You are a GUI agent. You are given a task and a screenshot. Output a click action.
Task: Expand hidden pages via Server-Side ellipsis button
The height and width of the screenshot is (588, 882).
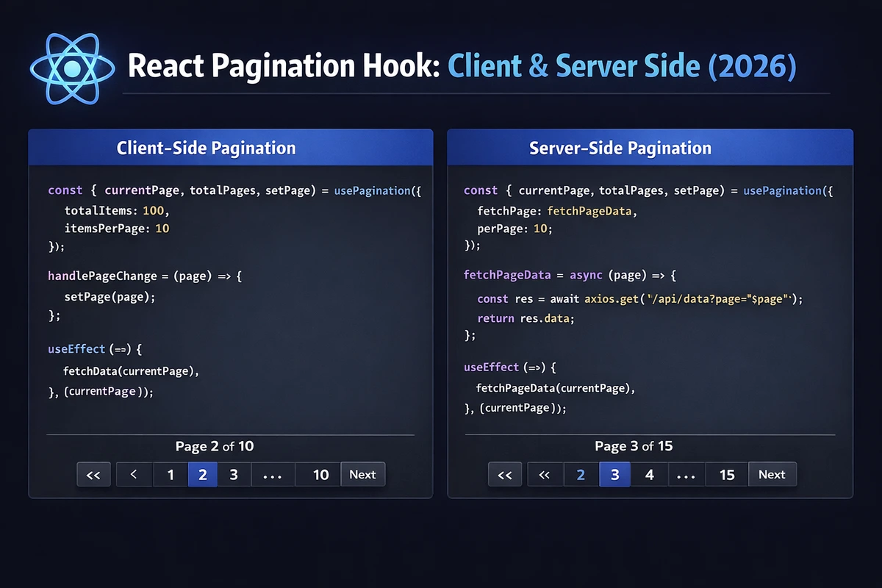click(686, 474)
